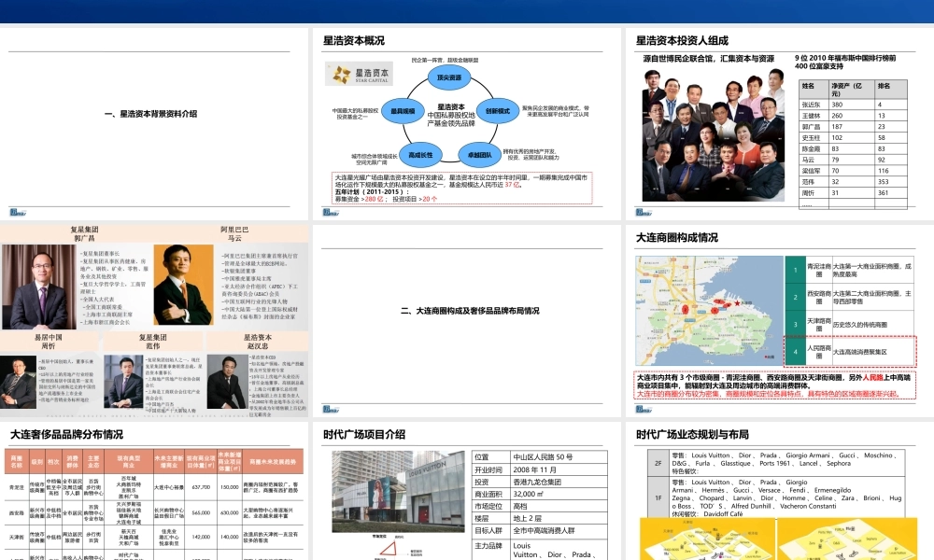Click green cell number 2 beside 西安路商圈
This screenshot has width=934, height=560.
click(x=795, y=297)
